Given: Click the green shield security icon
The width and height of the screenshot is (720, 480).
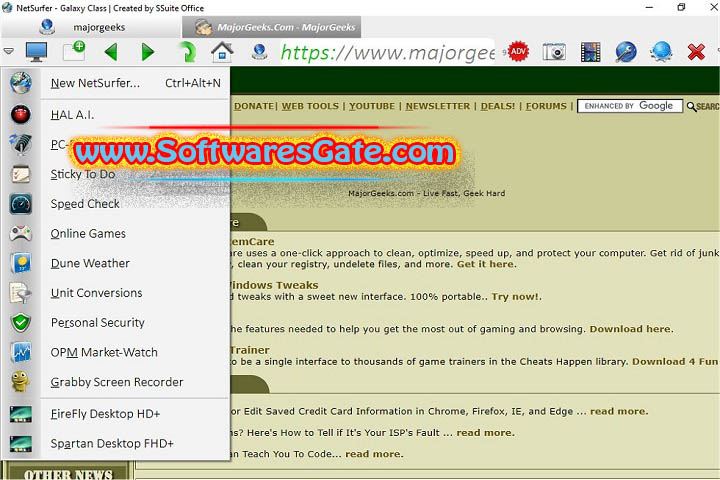Looking at the screenshot, I should click(x=21, y=323).
